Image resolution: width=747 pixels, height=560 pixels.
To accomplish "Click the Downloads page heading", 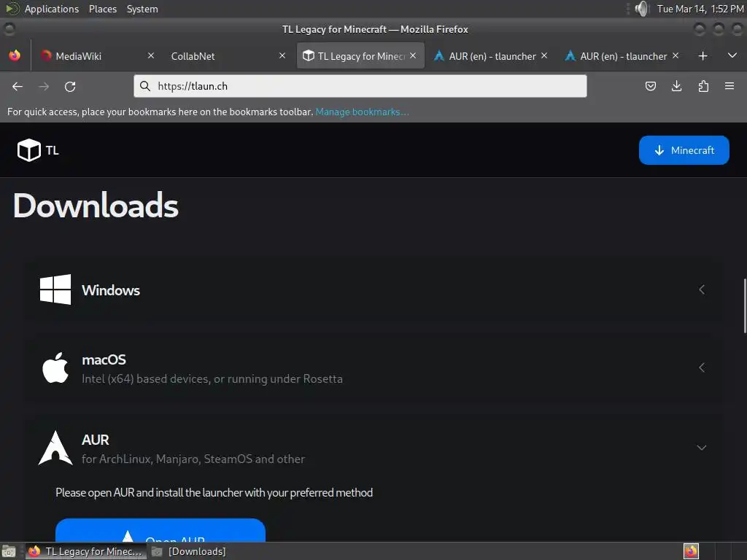I will click(x=96, y=206).
